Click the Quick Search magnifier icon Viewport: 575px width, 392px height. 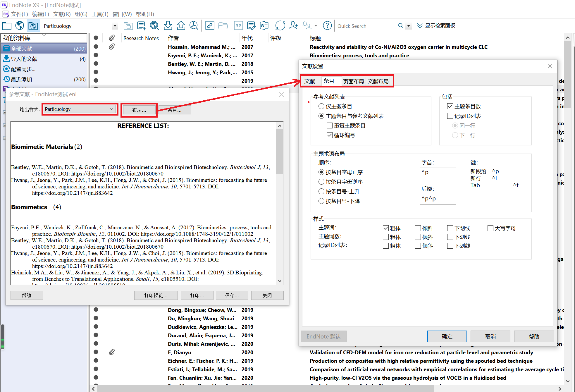tap(401, 26)
